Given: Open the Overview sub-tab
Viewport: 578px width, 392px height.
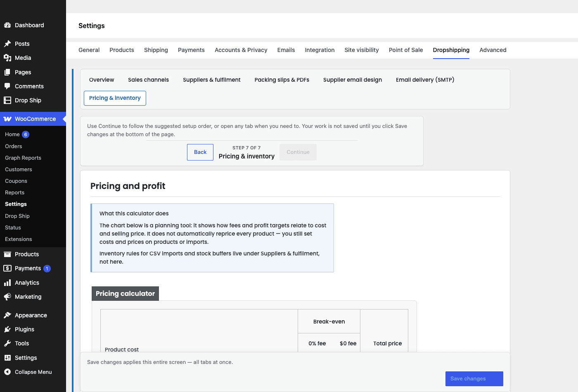Looking at the screenshot, I should [x=102, y=80].
